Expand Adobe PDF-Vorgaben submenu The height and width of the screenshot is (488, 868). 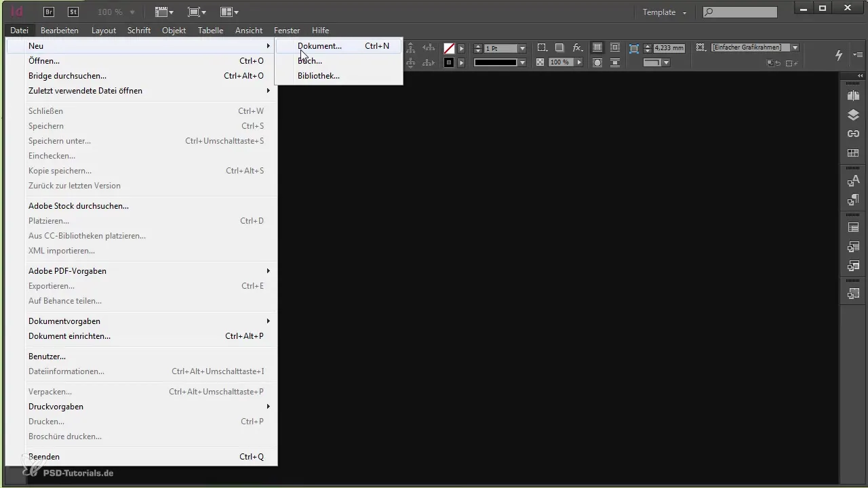tap(141, 271)
